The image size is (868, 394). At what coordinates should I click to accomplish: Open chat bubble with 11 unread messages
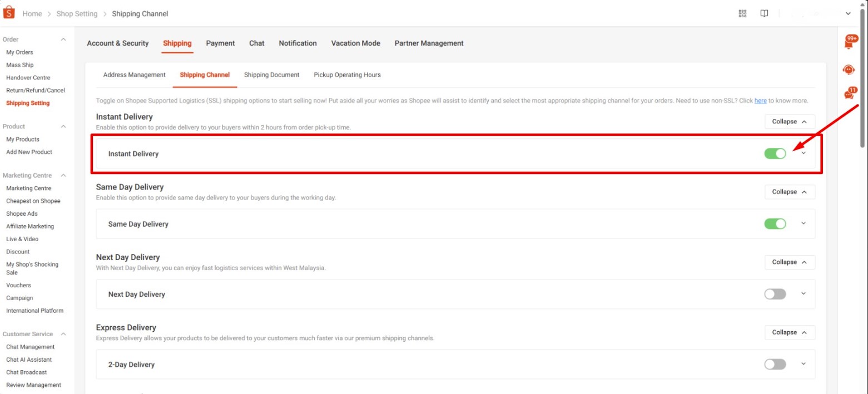point(848,94)
